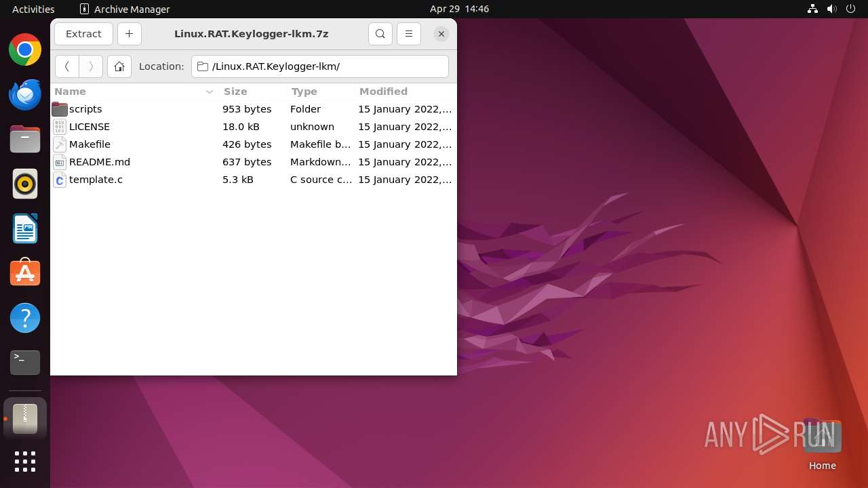The image size is (868, 488).
Task: Select the LICENSE file name
Action: tap(90, 127)
